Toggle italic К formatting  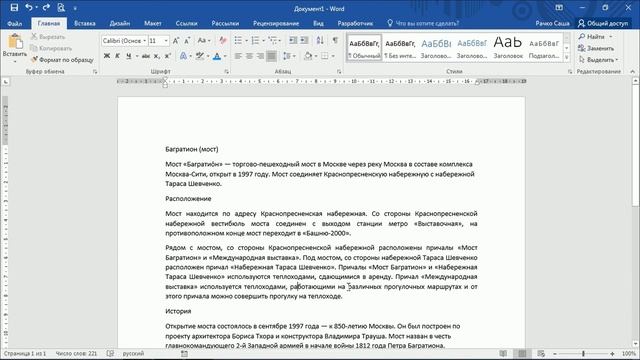(118, 56)
